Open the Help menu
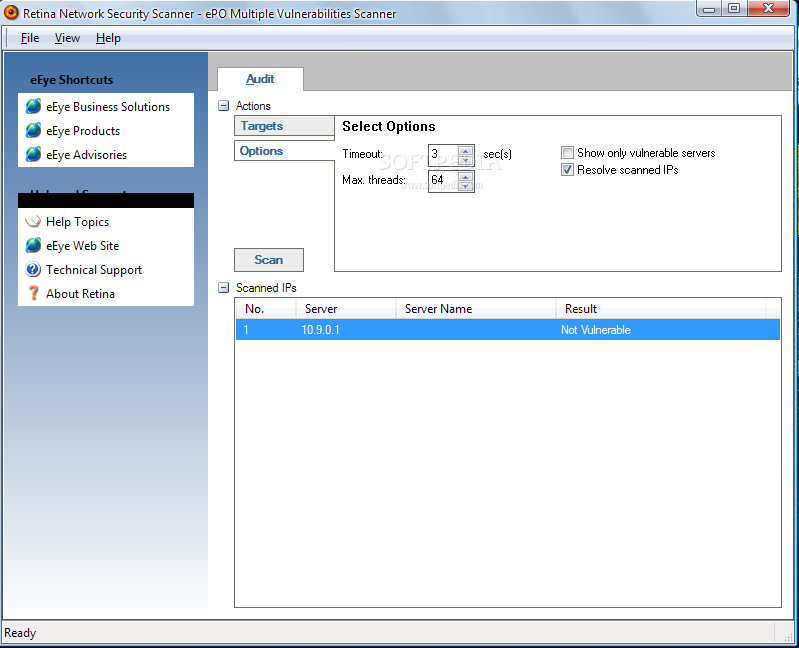The image size is (799, 648). point(108,38)
